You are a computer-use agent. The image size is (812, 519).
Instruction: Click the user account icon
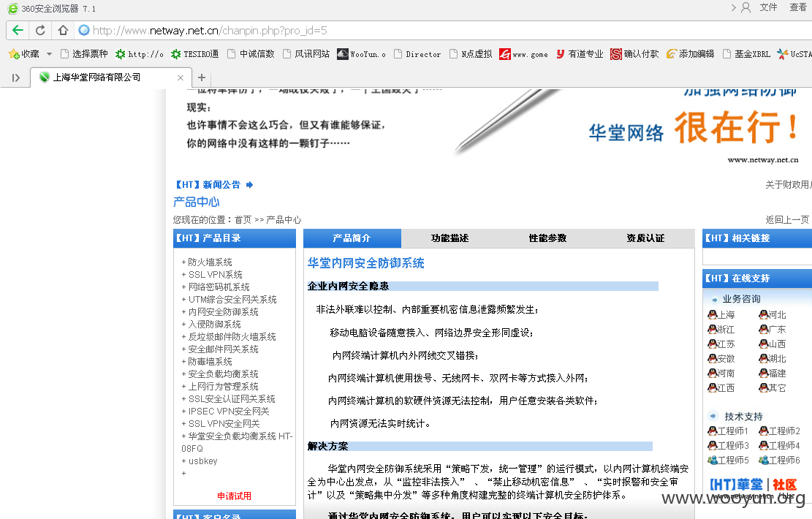coord(745,7)
